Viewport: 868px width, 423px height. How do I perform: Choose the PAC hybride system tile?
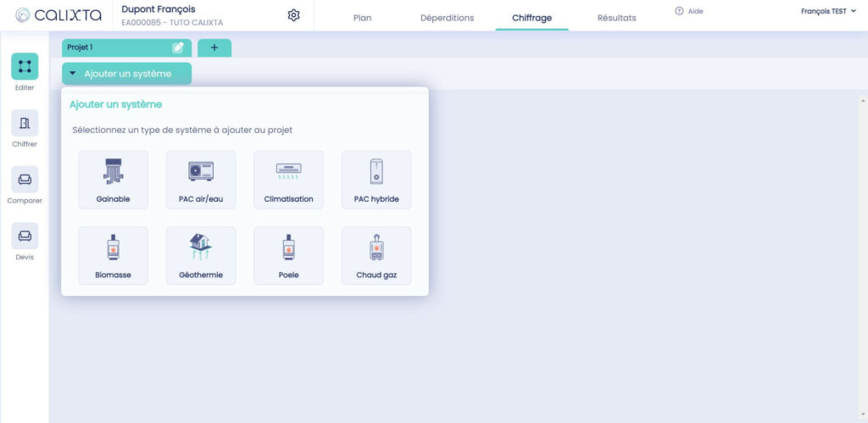[x=376, y=180]
